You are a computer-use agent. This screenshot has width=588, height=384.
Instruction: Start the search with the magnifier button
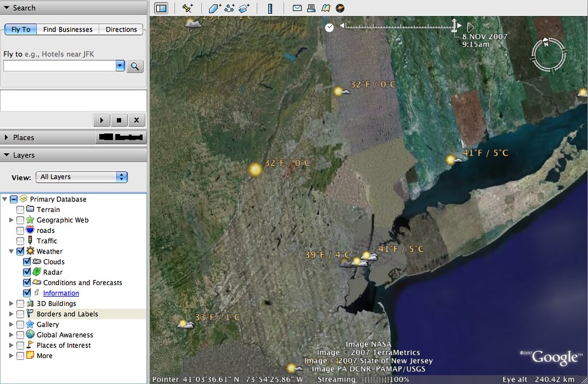pos(134,66)
